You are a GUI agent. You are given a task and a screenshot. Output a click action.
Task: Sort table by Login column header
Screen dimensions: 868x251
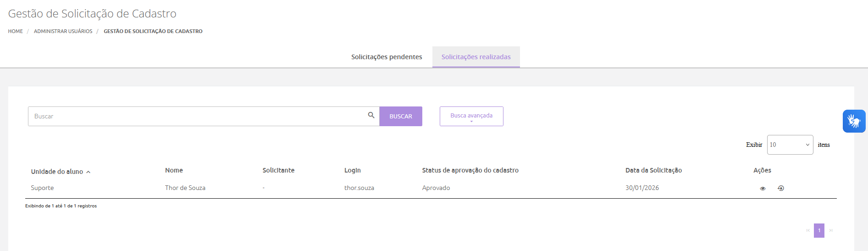352,170
